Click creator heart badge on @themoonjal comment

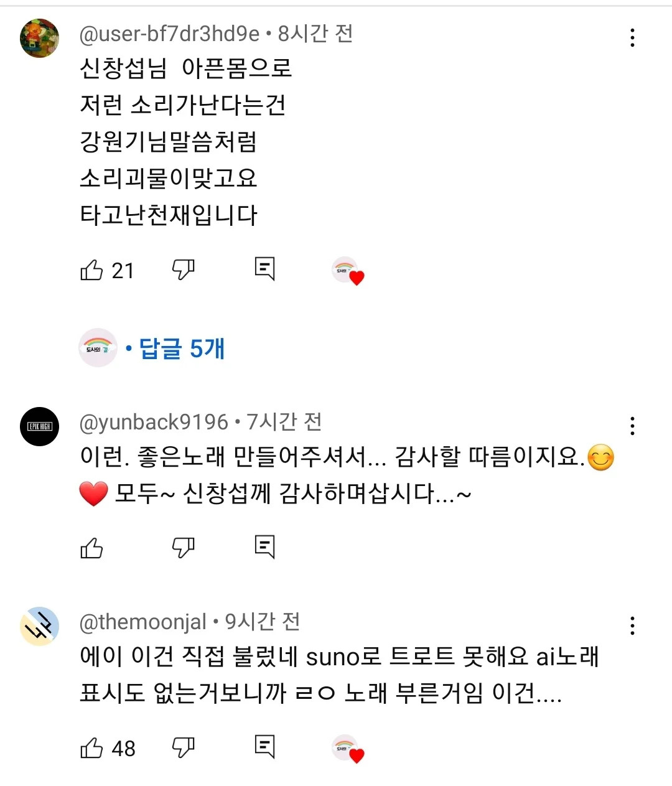tap(348, 749)
